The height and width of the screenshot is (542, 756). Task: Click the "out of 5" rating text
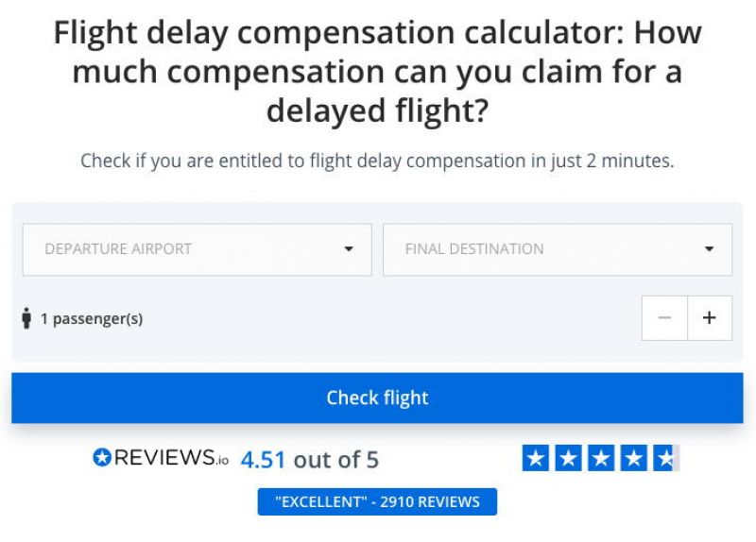point(336,460)
